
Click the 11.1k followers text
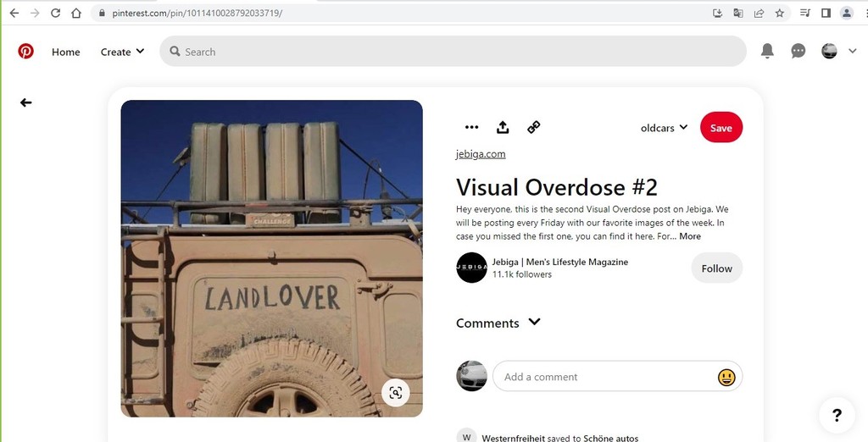522,274
